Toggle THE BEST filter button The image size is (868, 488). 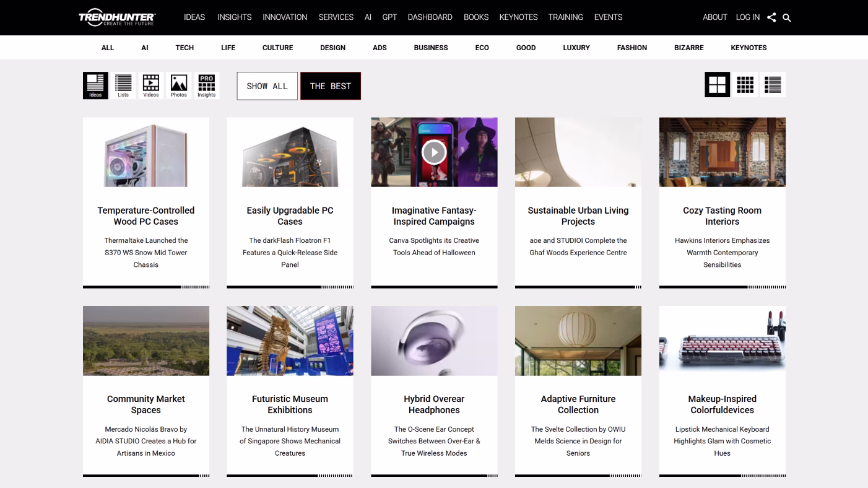tap(331, 86)
